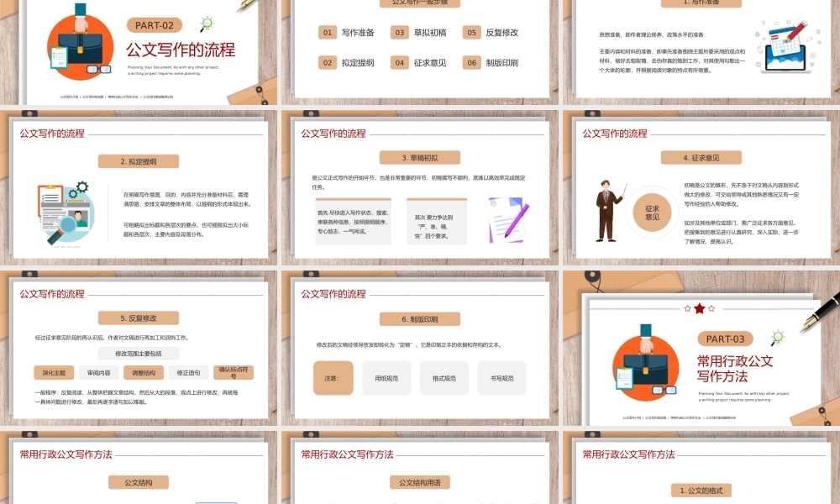This screenshot has width=840, height=504.
Task: Click the fountain pen on the PART-03 slide
Action: click(819, 312)
